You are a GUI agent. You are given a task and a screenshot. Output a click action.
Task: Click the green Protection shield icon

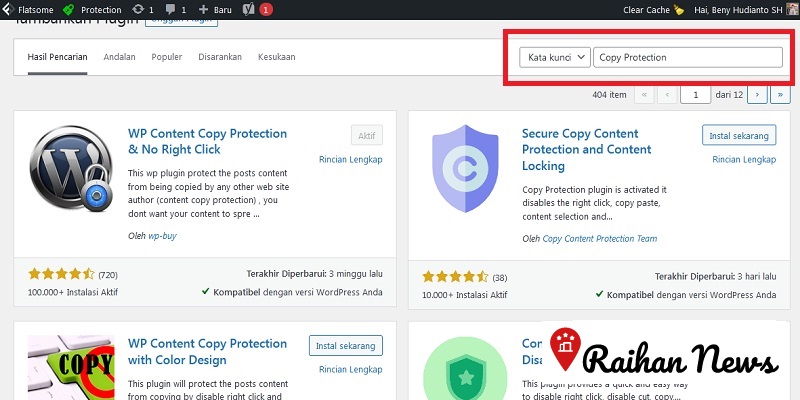point(68,9)
